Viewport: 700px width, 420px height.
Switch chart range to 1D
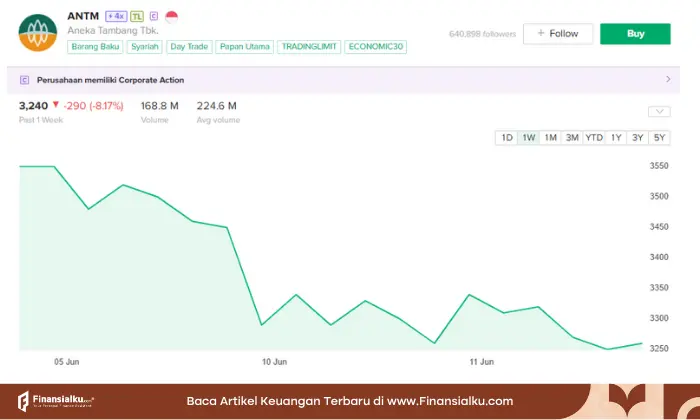point(507,137)
